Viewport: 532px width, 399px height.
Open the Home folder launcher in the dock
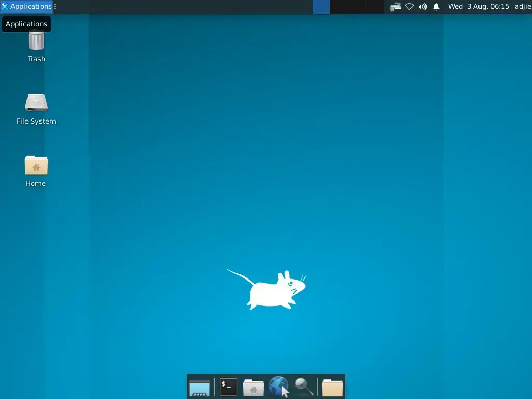tap(253, 387)
